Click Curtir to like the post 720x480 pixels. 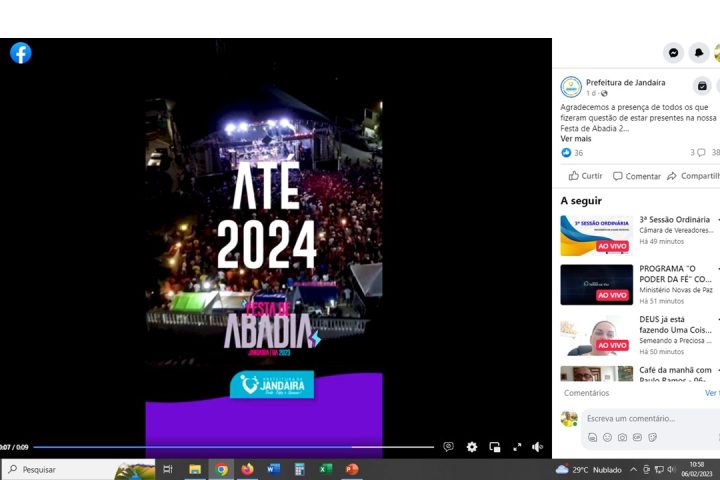[585, 176]
